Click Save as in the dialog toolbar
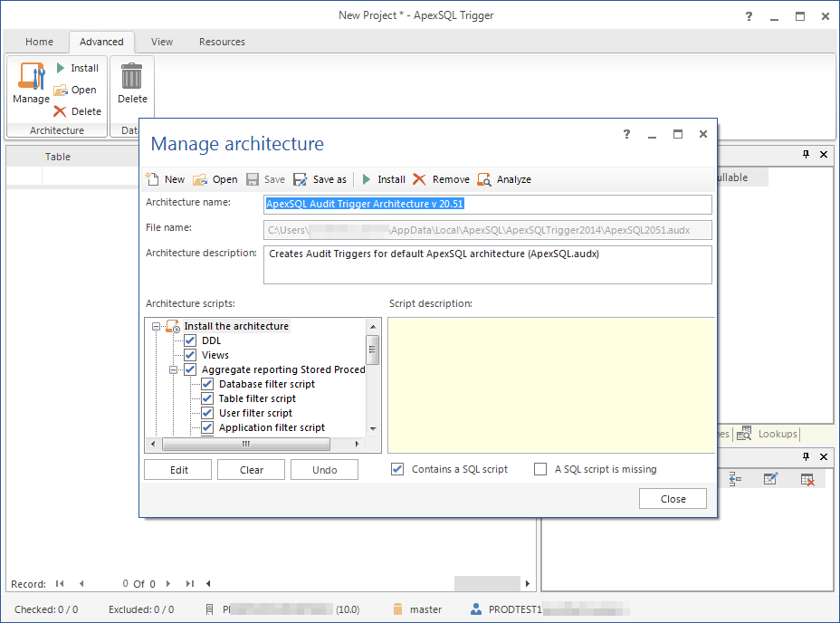 coord(320,179)
